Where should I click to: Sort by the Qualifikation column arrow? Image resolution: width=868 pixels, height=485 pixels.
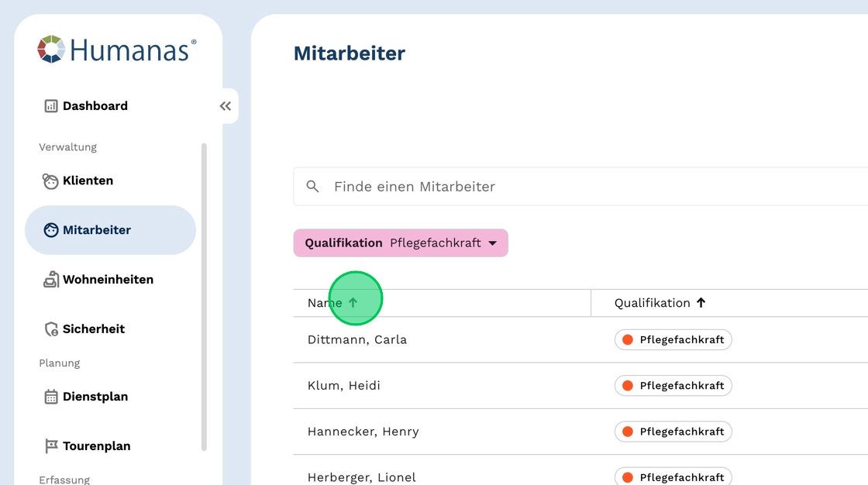(x=701, y=303)
